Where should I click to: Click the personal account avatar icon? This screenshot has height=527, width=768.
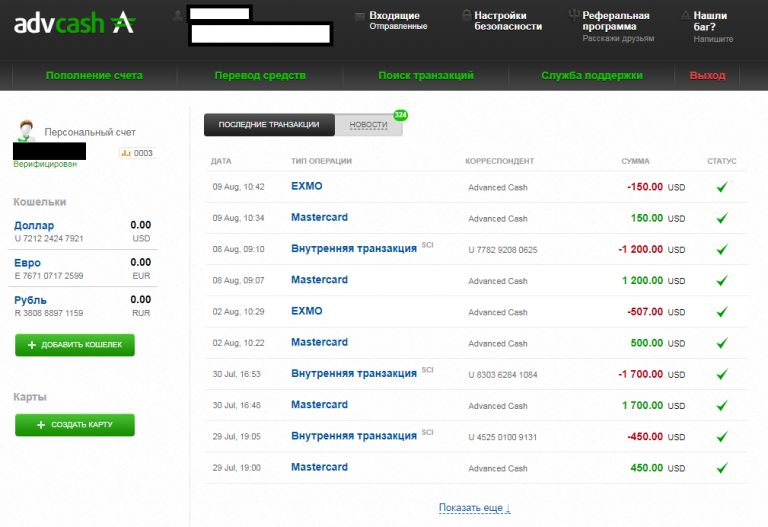coord(25,130)
